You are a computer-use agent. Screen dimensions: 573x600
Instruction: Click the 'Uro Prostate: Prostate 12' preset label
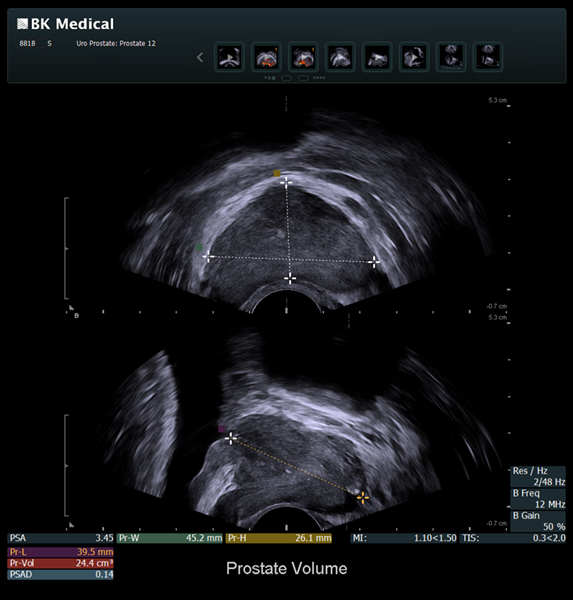[x=116, y=44]
